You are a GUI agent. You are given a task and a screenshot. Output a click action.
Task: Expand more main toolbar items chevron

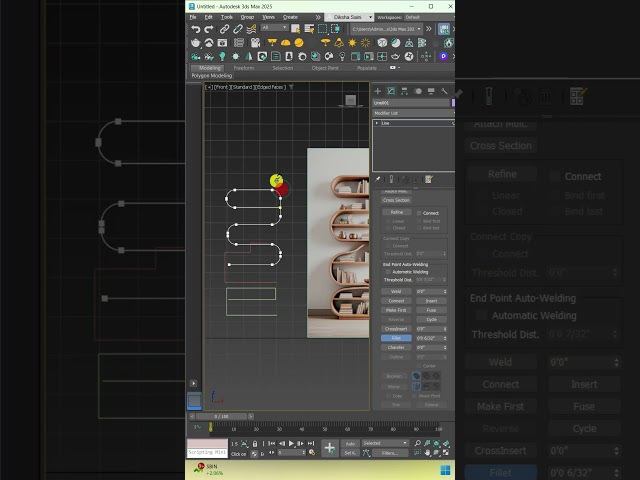tap(428, 29)
